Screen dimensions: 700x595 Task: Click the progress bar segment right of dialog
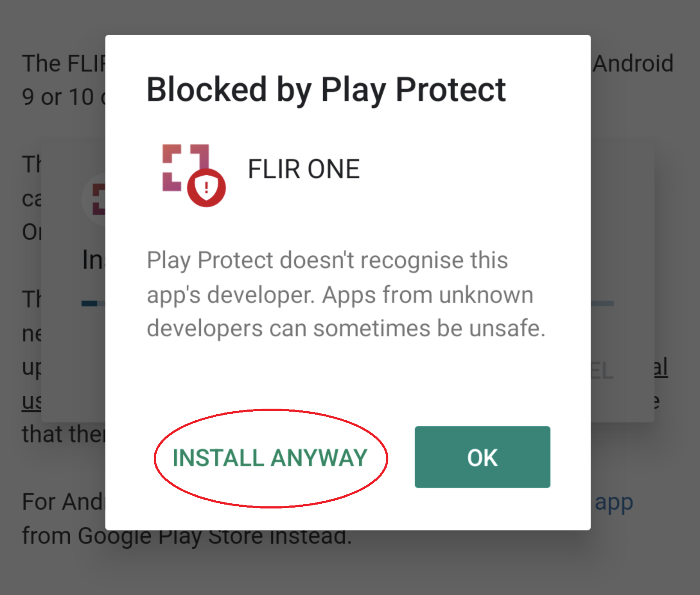(x=602, y=303)
